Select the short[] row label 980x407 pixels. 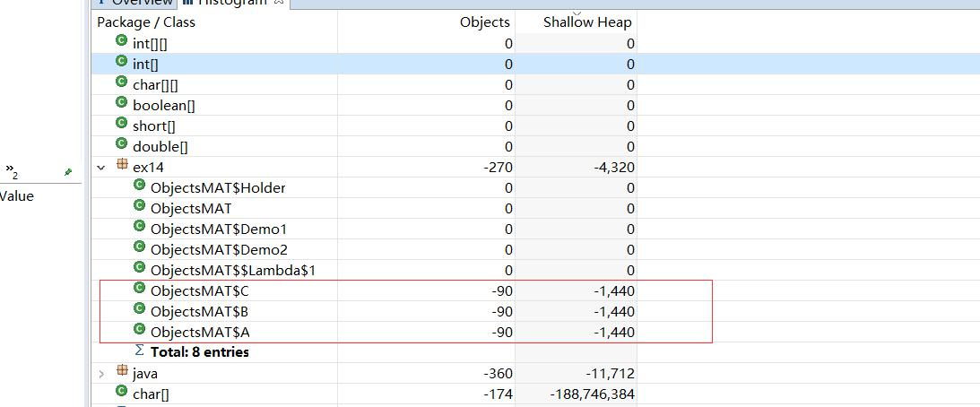pos(153,126)
